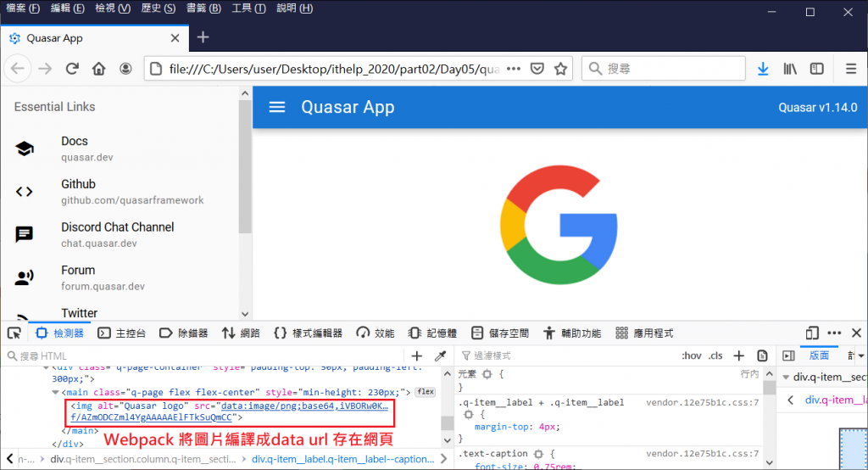Pick a color with the eyedropper
Viewport: 868px width, 470px height.
[x=441, y=355]
